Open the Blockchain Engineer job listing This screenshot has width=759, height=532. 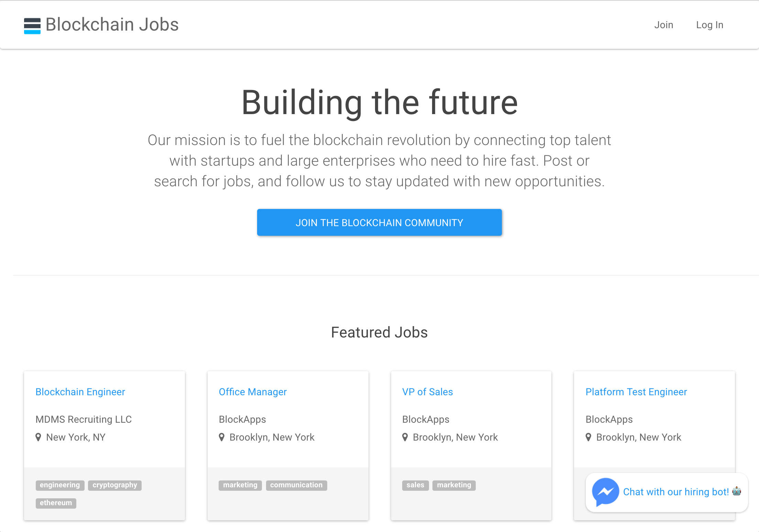80,391
